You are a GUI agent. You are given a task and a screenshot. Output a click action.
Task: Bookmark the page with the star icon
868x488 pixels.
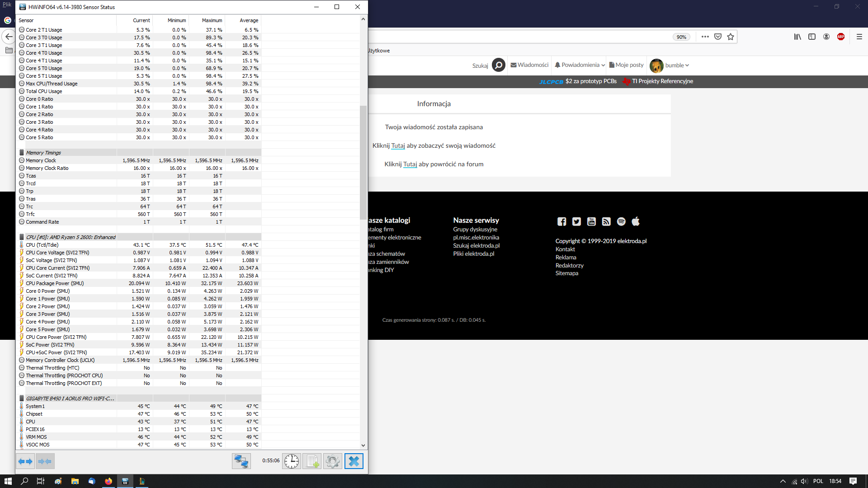click(x=731, y=37)
